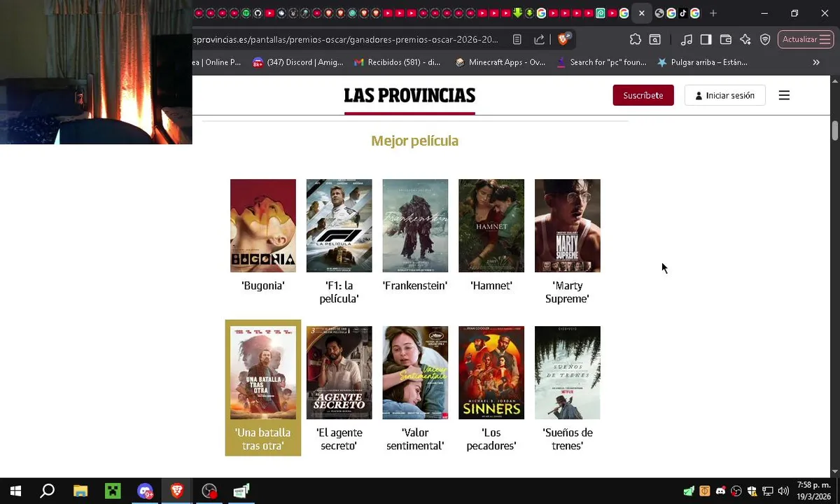
Task: Click the 'Valor sentimental' caption
Action: [415, 439]
